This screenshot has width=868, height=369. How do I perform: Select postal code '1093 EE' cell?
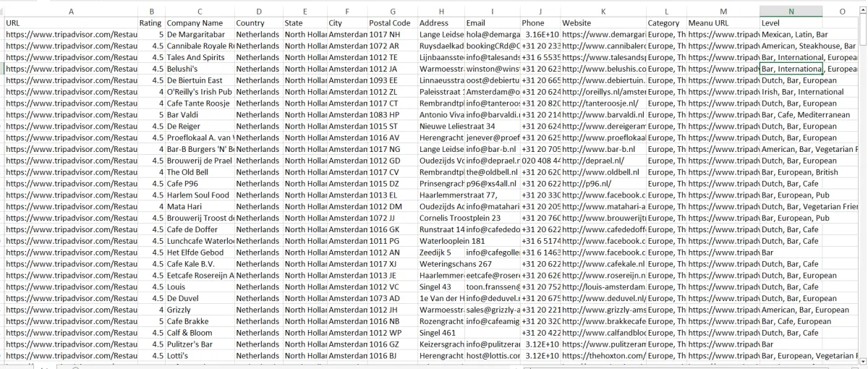coord(392,80)
